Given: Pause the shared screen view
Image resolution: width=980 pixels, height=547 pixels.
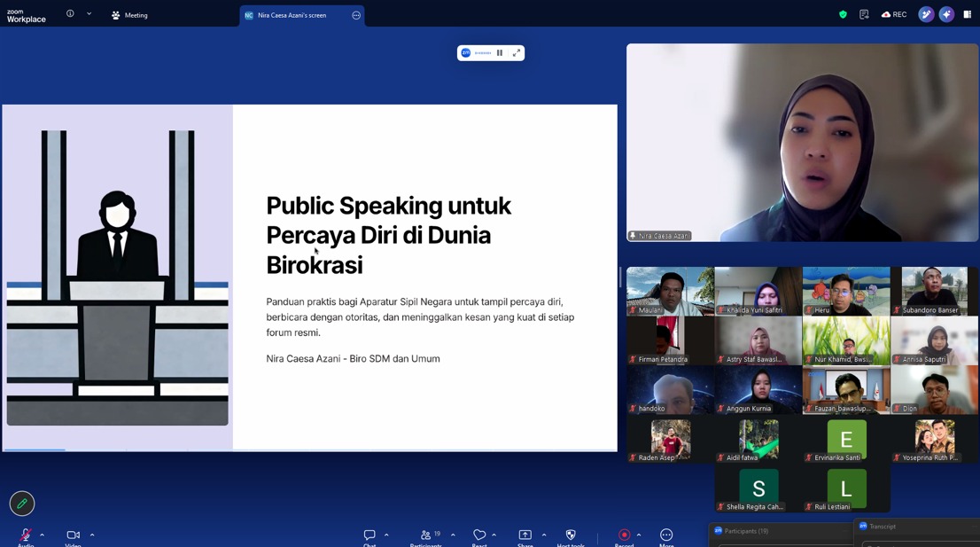Looking at the screenshot, I should [x=500, y=53].
